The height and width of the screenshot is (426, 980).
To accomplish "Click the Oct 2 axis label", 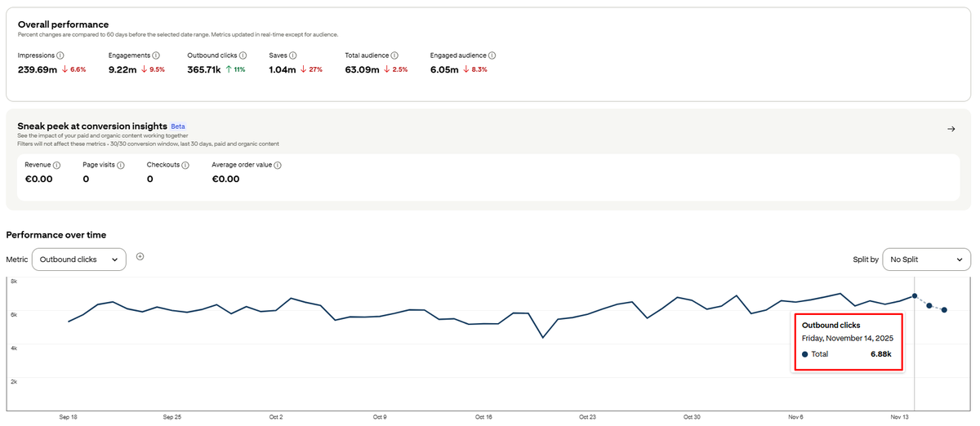I will 276,417.
